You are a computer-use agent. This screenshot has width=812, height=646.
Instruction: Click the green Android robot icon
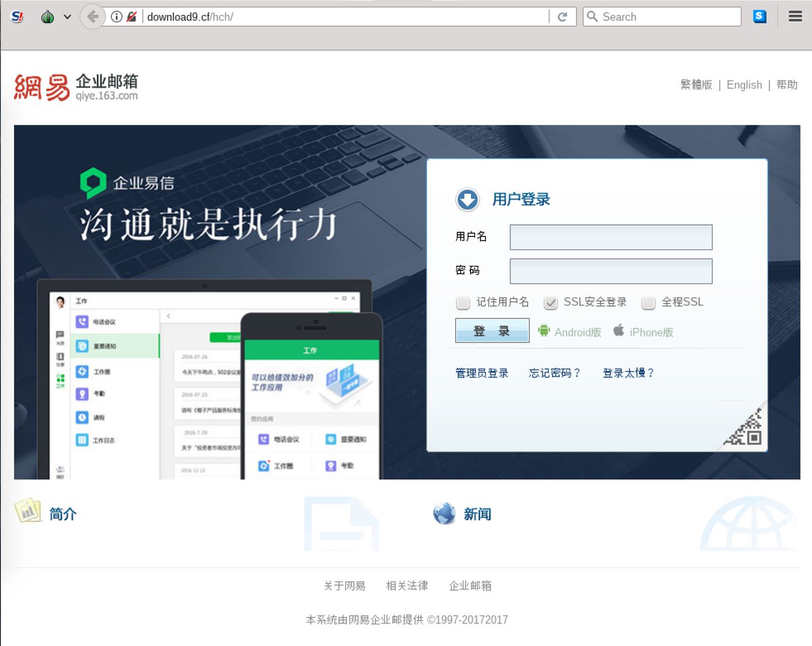(x=543, y=330)
